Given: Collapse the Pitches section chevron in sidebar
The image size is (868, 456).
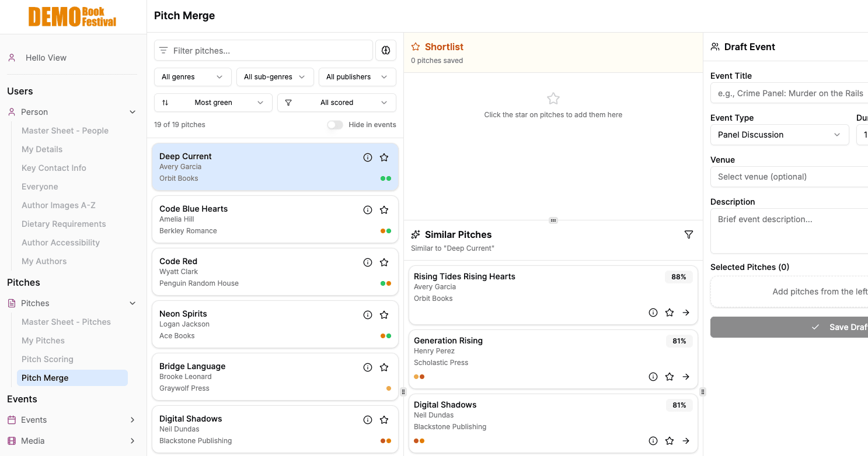Looking at the screenshot, I should pos(132,303).
